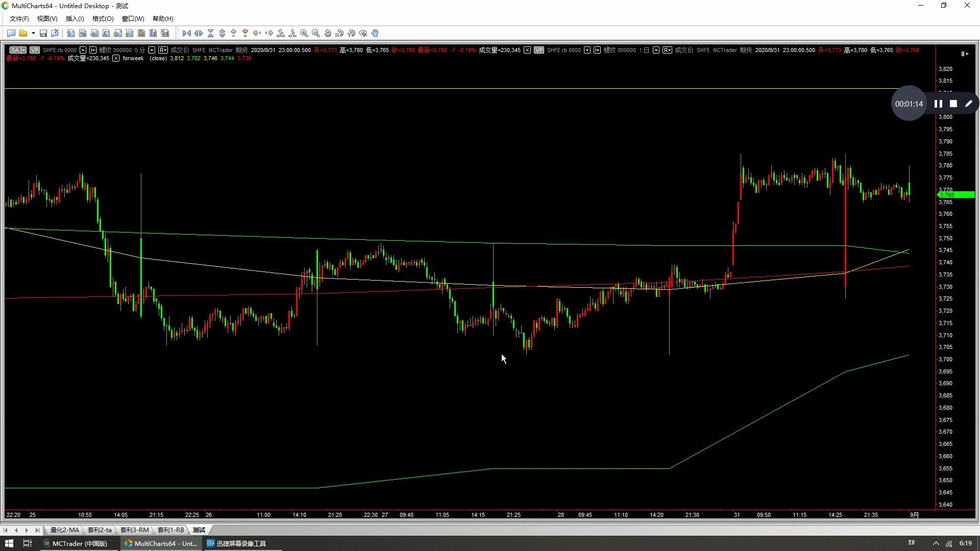Click the hourglass compress-bars icon
The height and width of the screenshot is (551, 980).
(x=210, y=33)
